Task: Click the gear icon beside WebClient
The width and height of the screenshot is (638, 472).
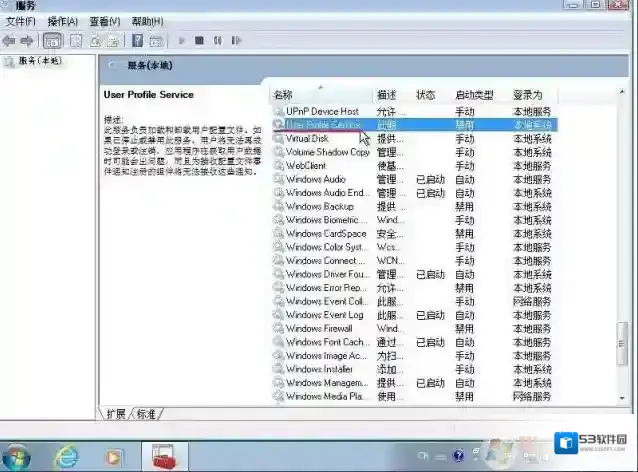Action: 278,166
